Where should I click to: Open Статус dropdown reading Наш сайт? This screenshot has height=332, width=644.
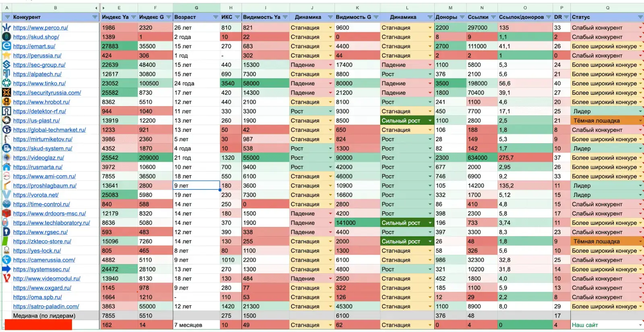[640, 325]
